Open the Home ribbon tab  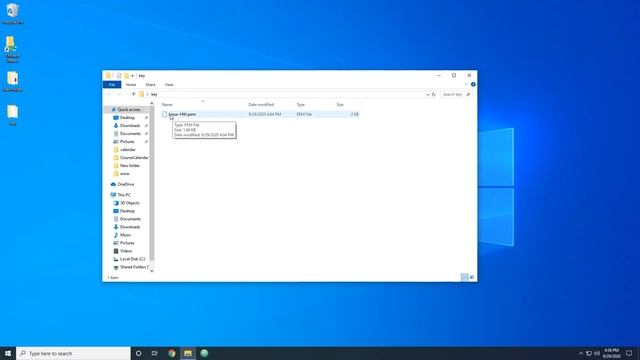point(131,84)
